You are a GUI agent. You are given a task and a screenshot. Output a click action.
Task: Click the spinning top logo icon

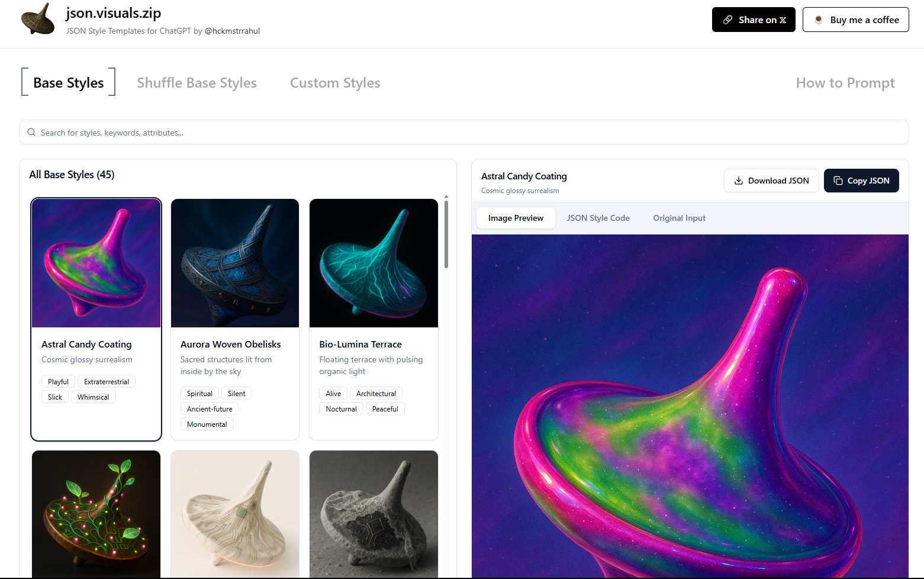pyautogui.click(x=38, y=19)
